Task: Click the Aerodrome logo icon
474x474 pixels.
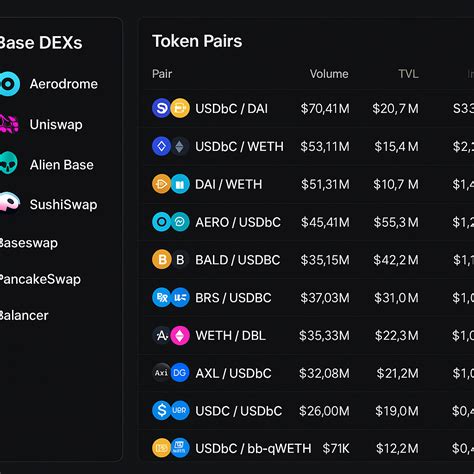Action: coord(9,84)
